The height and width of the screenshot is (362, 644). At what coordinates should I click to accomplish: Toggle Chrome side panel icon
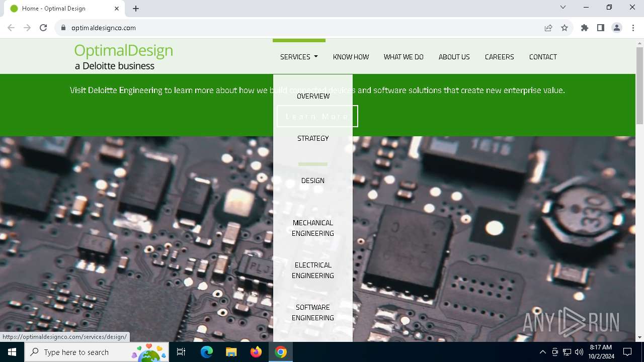tap(601, 28)
